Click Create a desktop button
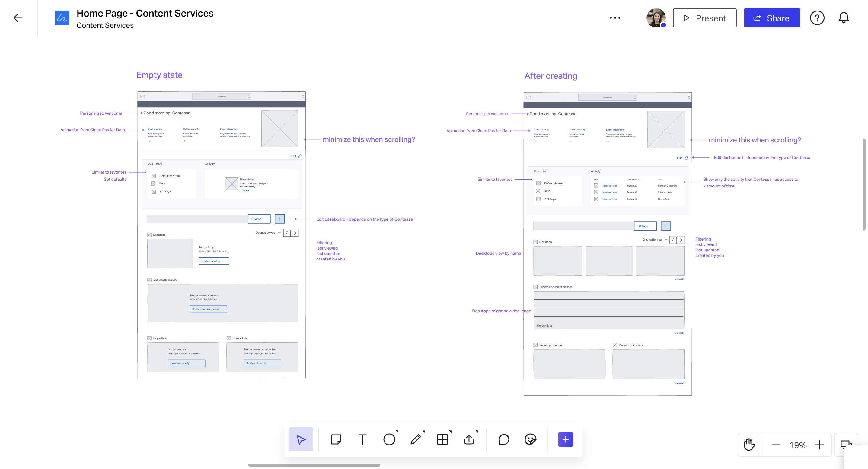The width and height of the screenshot is (868, 469). [x=214, y=261]
